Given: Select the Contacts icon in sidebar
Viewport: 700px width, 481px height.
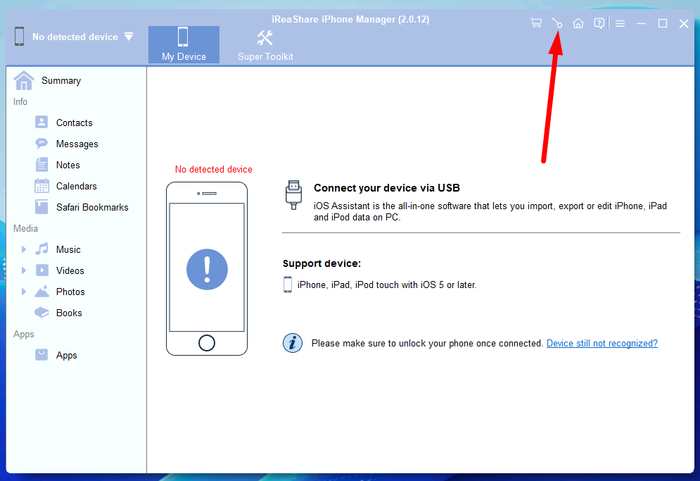Looking at the screenshot, I should tap(42, 123).
